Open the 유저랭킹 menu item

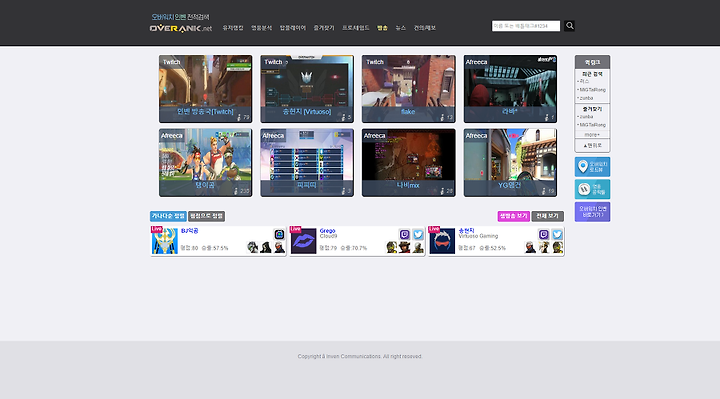(x=233, y=28)
